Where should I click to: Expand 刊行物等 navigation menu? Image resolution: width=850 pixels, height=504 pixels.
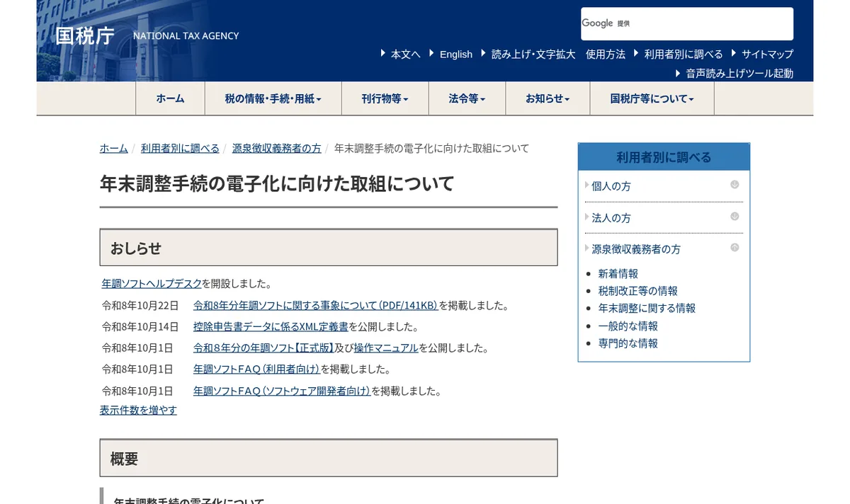pyautogui.click(x=385, y=98)
